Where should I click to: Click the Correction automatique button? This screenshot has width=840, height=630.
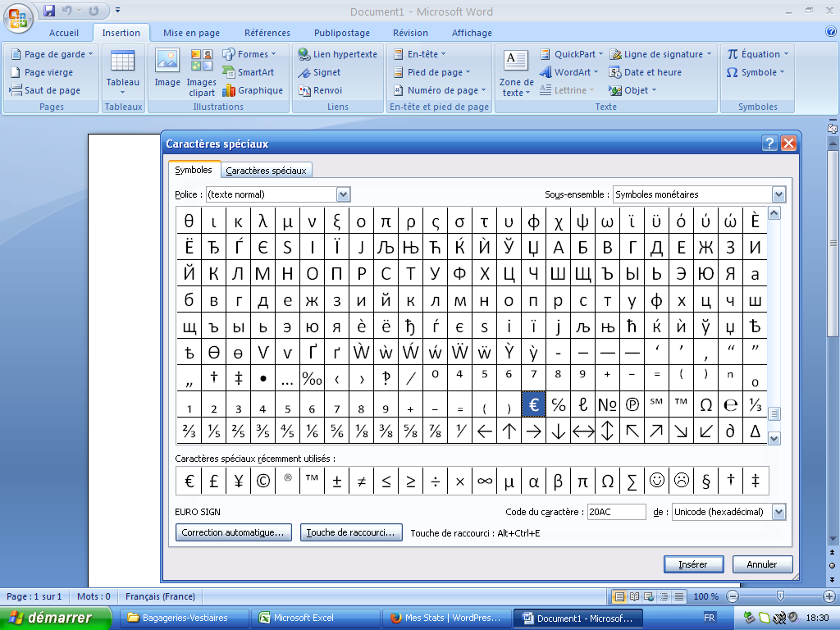click(234, 532)
